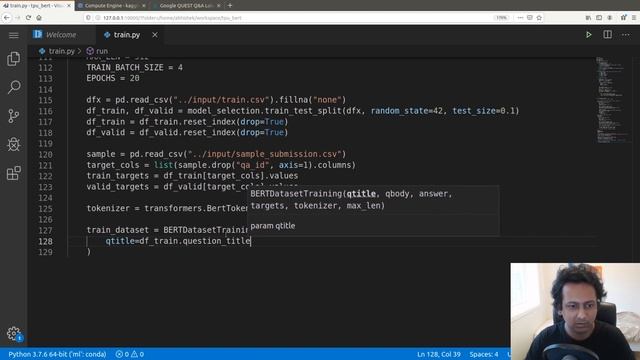Open the errors and warnings status item
This screenshot has height=360, width=640.
point(130,354)
